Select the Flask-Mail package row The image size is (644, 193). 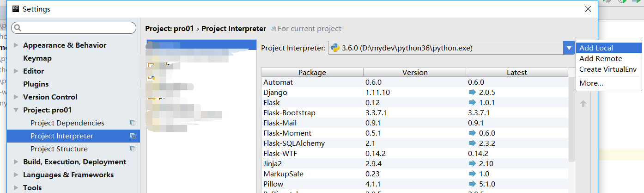(x=415, y=123)
